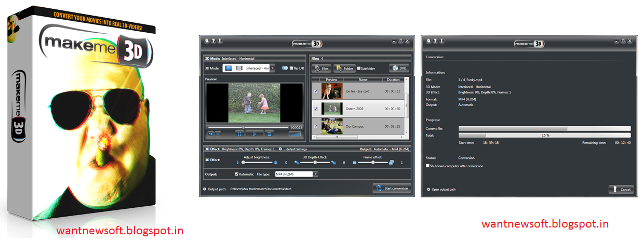Cancel the running conversion
This screenshot has height=240, width=644.
[621, 189]
